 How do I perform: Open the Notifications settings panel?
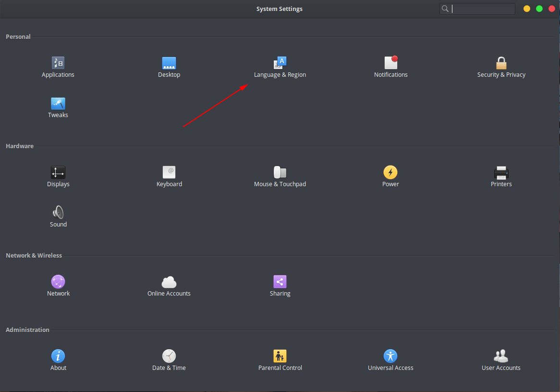(391, 63)
